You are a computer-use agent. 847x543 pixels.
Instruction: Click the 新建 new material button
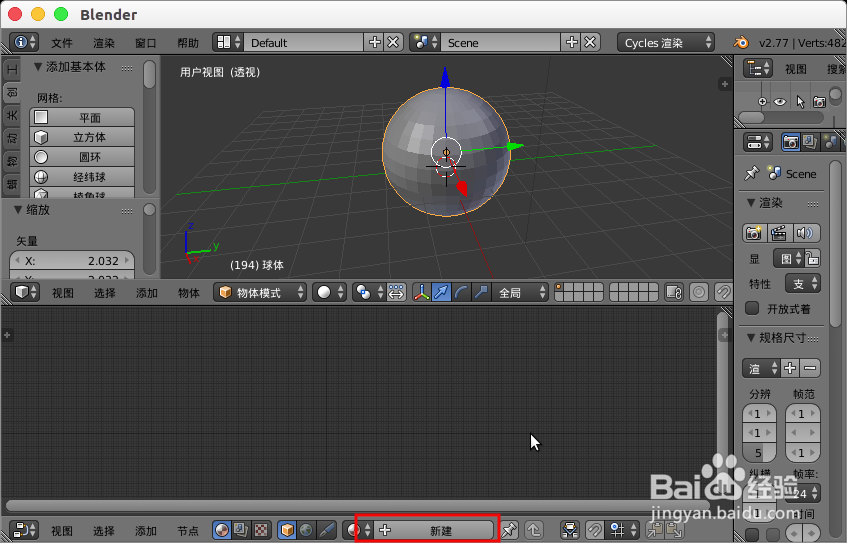pyautogui.click(x=434, y=531)
